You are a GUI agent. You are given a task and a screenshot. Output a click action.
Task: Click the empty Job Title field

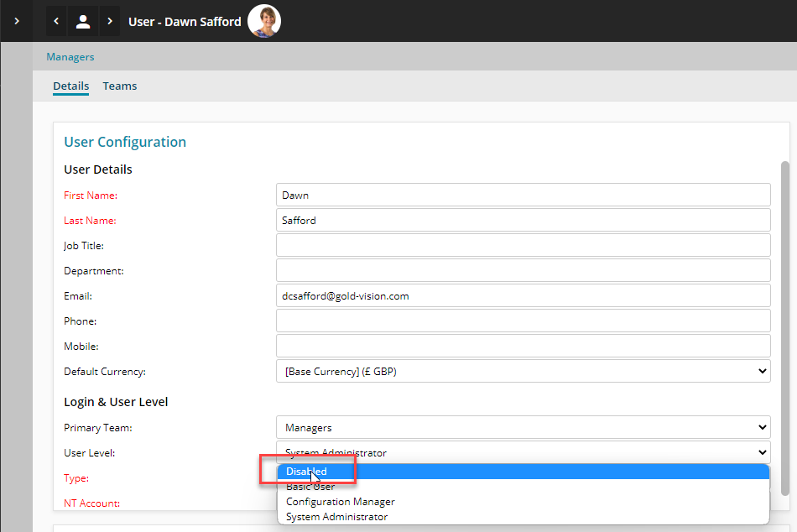523,245
